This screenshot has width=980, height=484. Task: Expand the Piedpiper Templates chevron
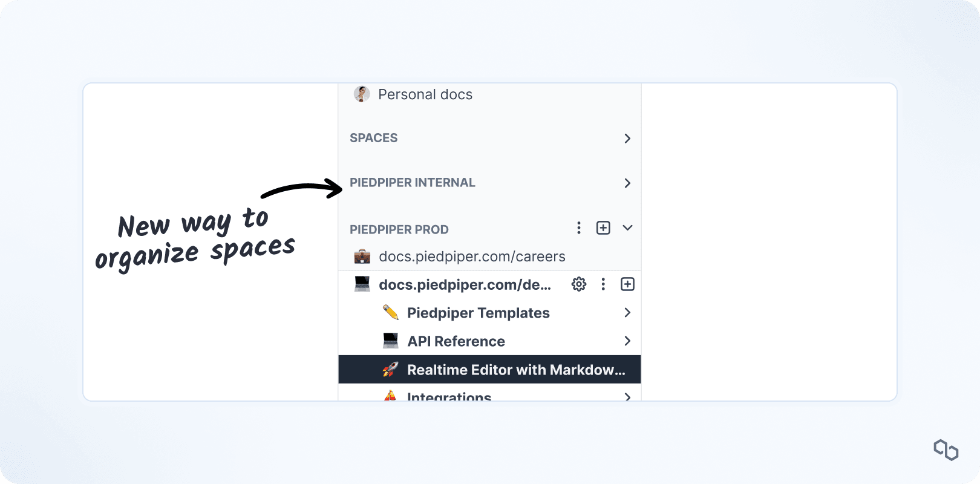coord(627,313)
